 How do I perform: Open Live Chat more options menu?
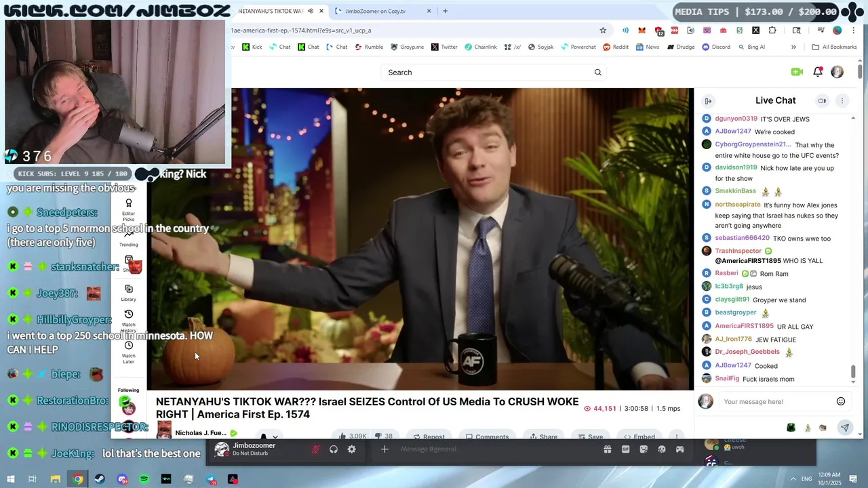click(x=842, y=101)
